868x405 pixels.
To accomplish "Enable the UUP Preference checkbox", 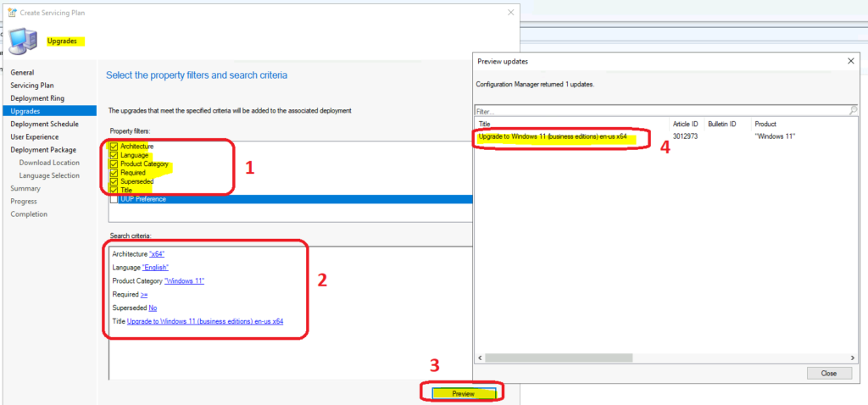I will tap(114, 199).
